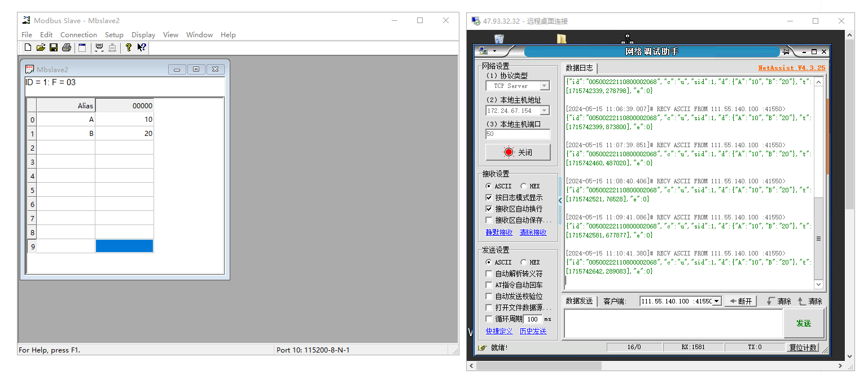Click the context help arrow icon
The image size is (868, 379).
click(142, 48)
